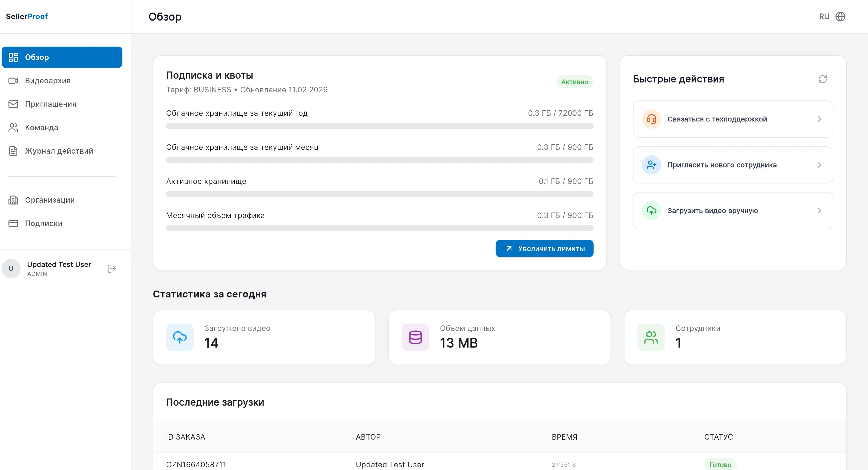The image size is (868, 470).
Task: Click the logout icon beside Updated Test User
Action: pos(111,269)
